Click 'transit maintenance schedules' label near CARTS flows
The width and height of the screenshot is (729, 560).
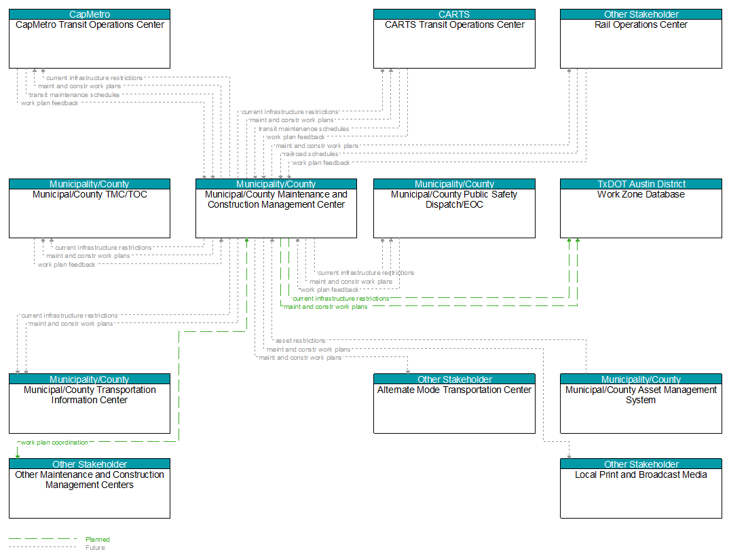pyautogui.click(x=303, y=129)
